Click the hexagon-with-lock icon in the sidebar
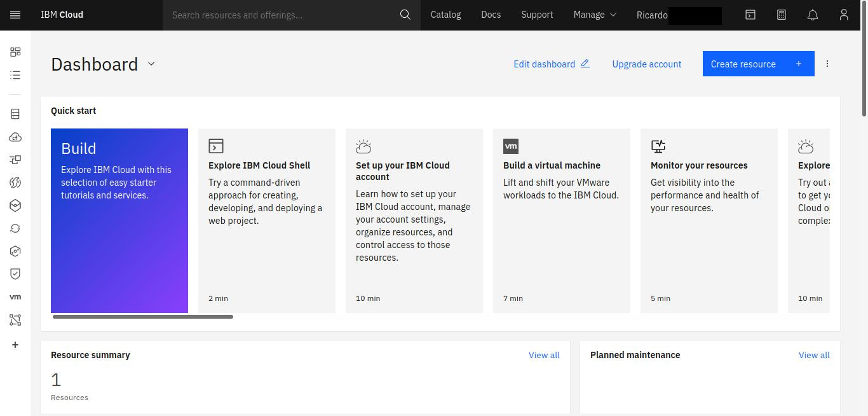This screenshot has height=416, width=868. pyautogui.click(x=15, y=251)
